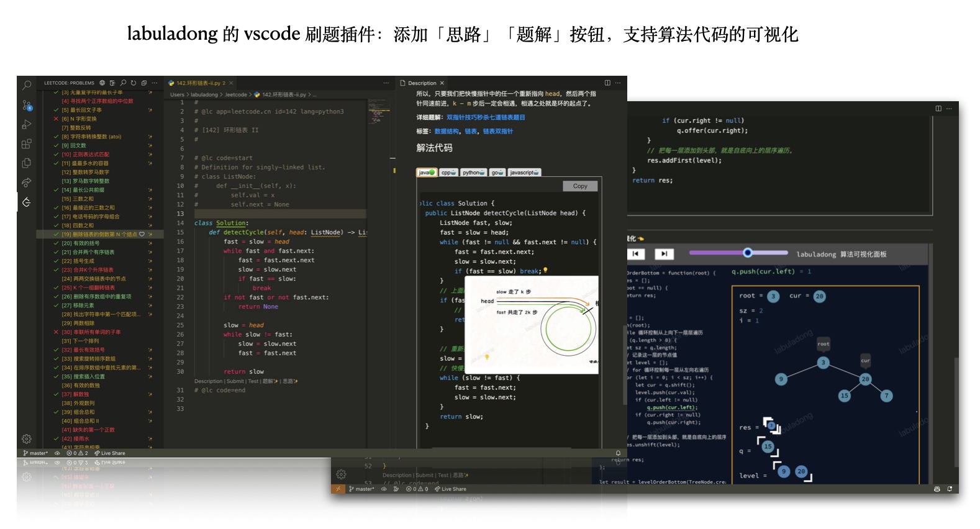Click the master branch in status bar
Viewport: 980px width, 529px height.
pos(36,453)
